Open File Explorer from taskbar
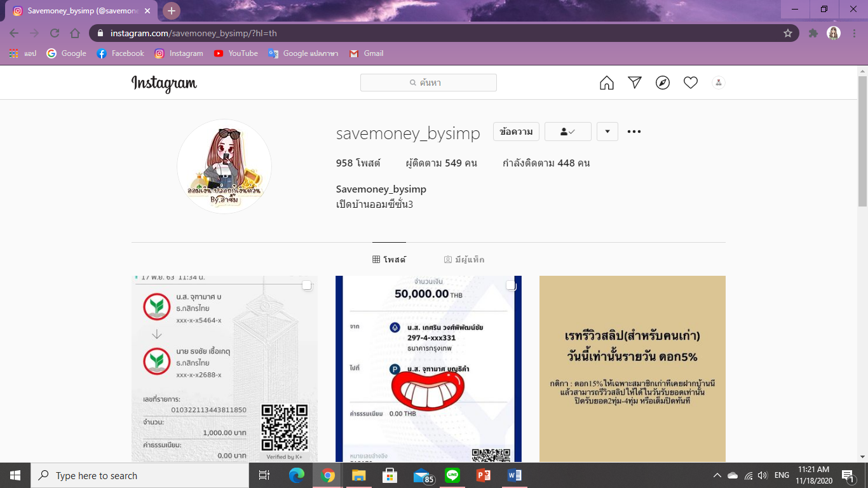The width and height of the screenshot is (868, 488). 359,475
